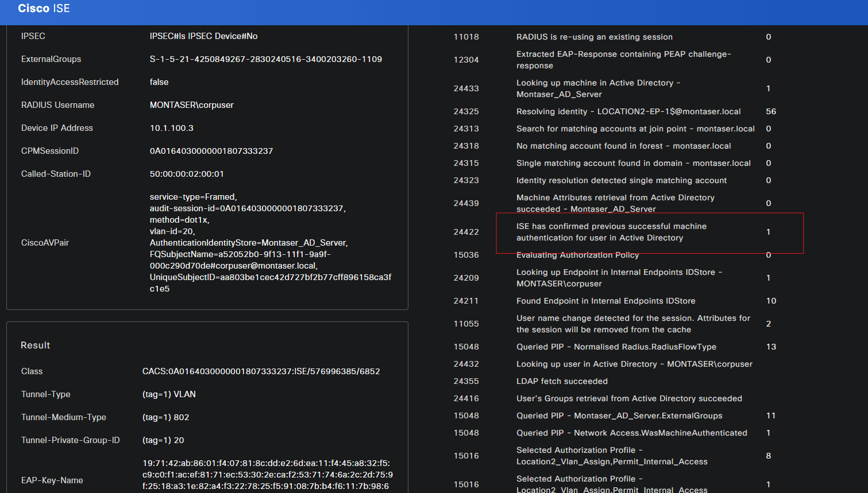Click the "vlan-id=20," line in CiscoAVPair
This screenshot has height=493, width=868.
point(172,231)
